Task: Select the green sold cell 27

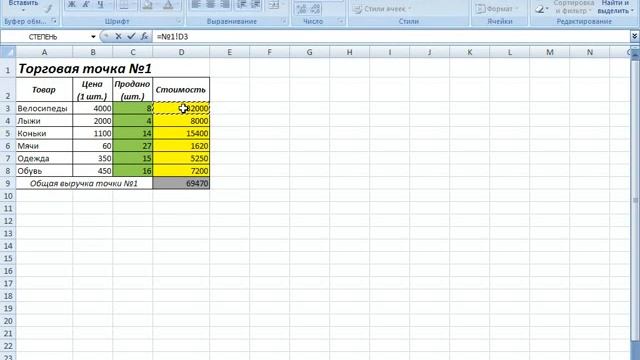Action: (133, 146)
